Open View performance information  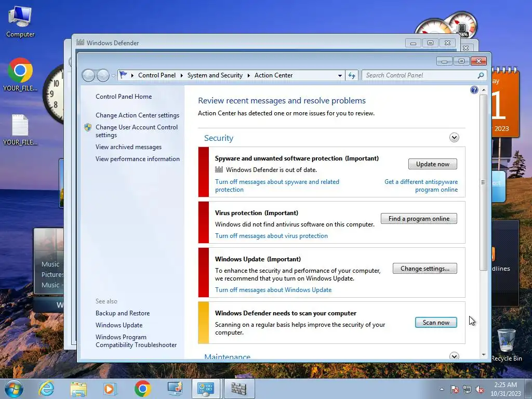tap(137, 159)
